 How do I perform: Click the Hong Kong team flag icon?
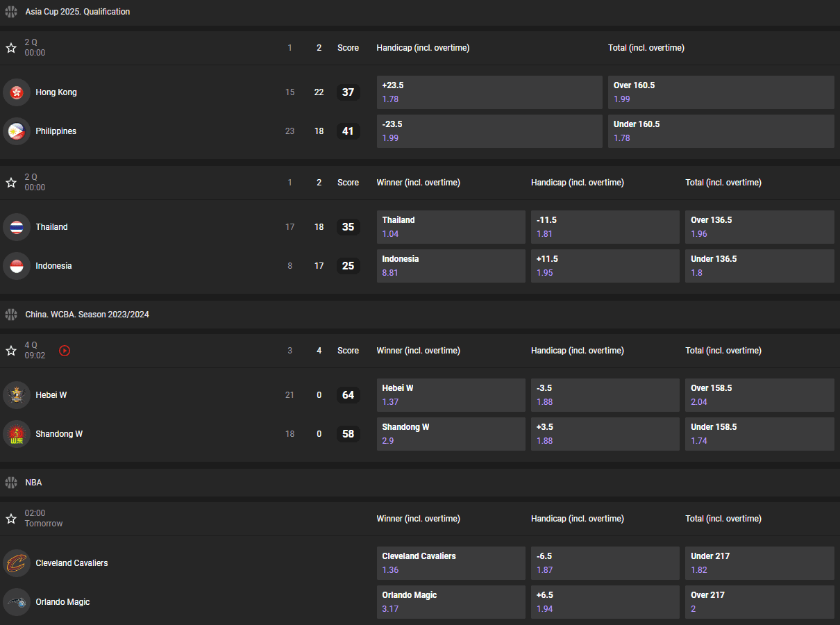(x=17, y=92)
